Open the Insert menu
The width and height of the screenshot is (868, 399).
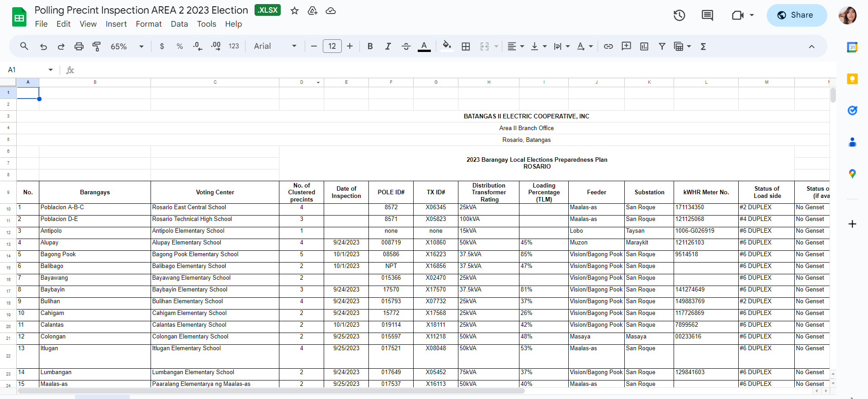[116, 24]
